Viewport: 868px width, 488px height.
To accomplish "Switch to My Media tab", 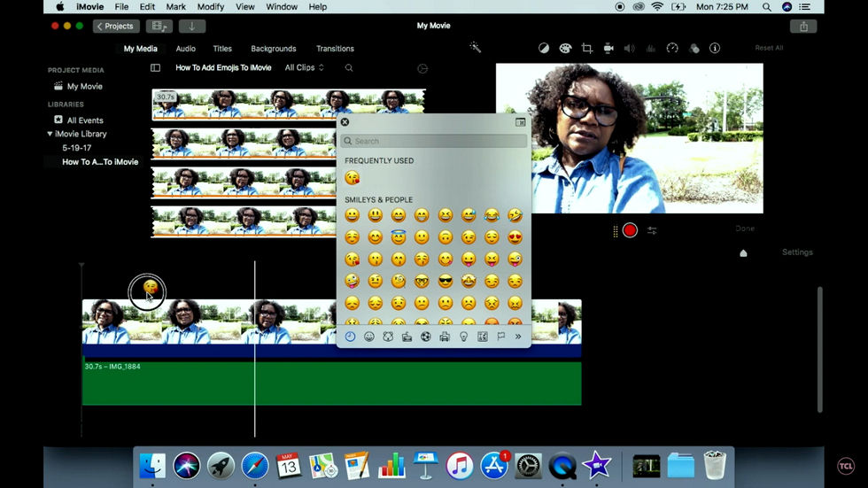I will click(141, 49).
